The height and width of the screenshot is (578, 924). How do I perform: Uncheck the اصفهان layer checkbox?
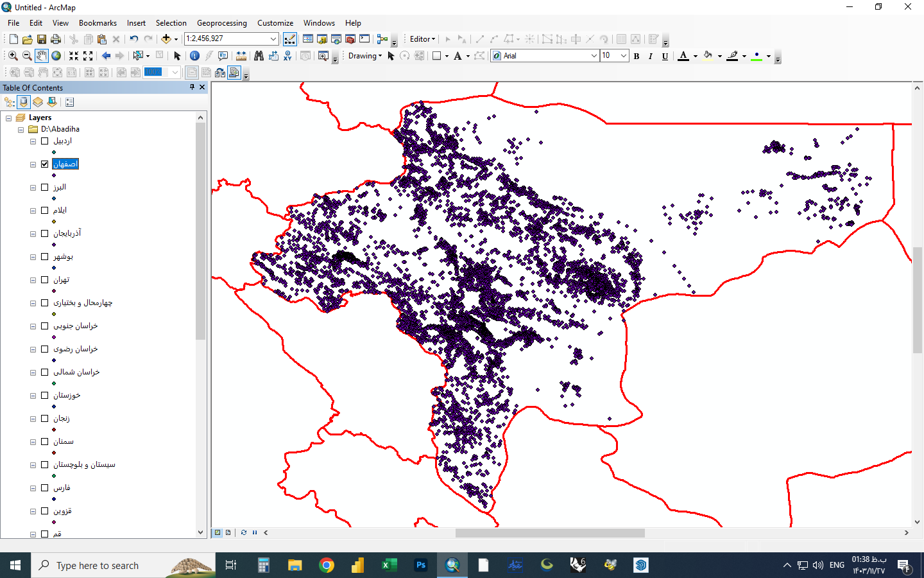point(45,164)
